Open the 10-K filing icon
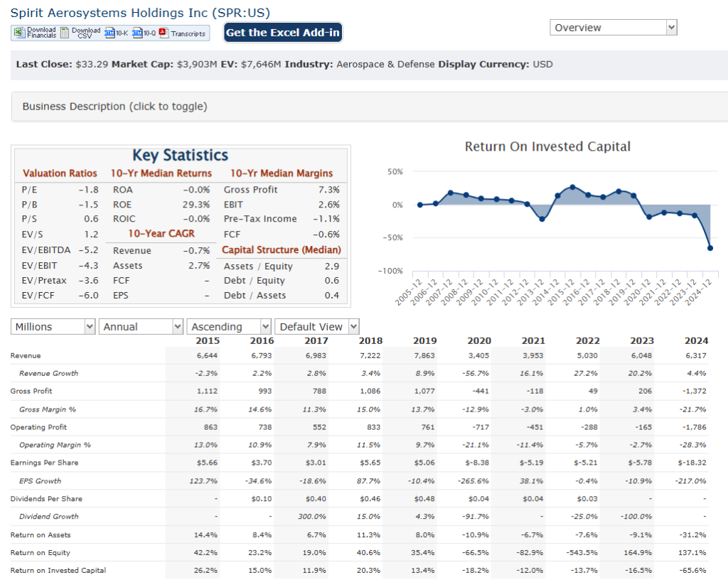 110,33
